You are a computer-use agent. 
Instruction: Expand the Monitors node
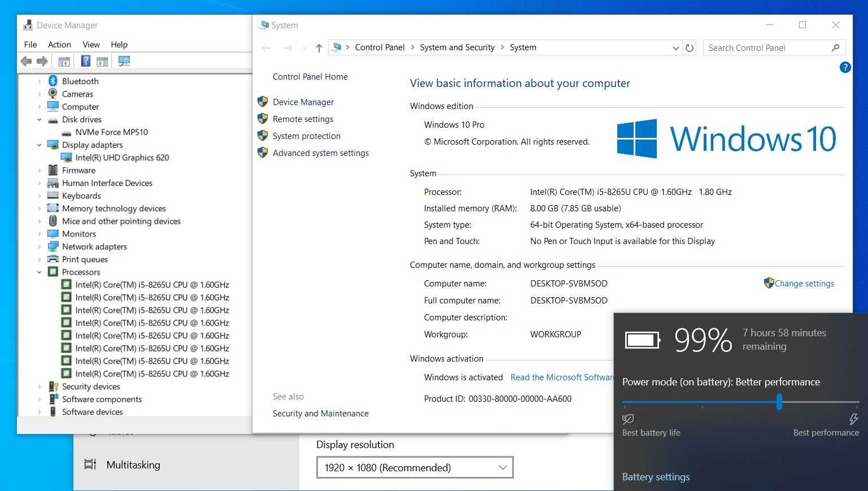coord(39,234)
